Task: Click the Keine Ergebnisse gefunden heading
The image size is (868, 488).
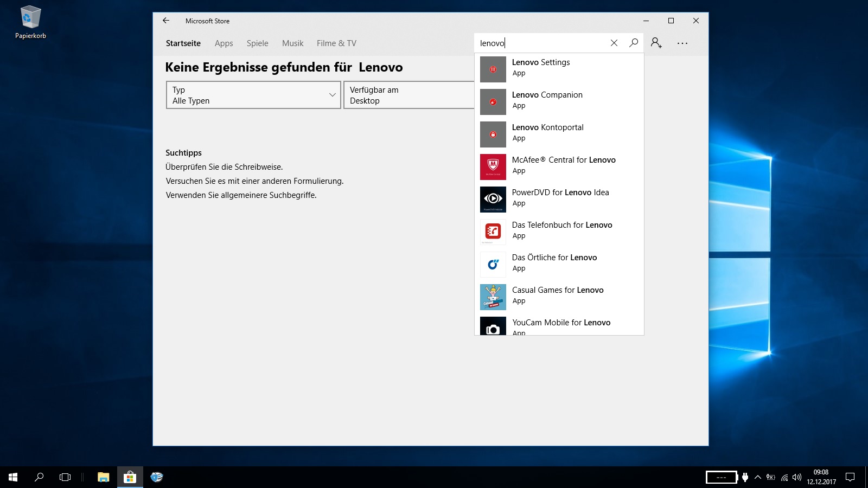Action: pyautogui.click(x=284, y=67)
